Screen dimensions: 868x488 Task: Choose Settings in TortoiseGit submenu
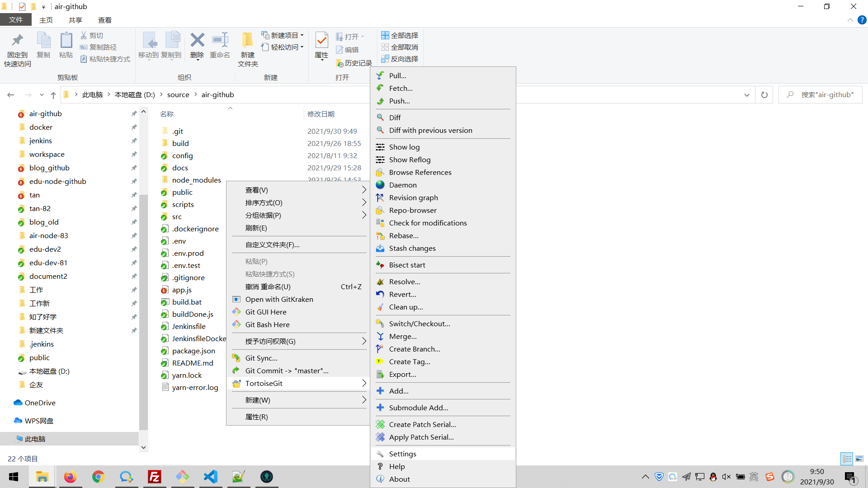[402, 454]
